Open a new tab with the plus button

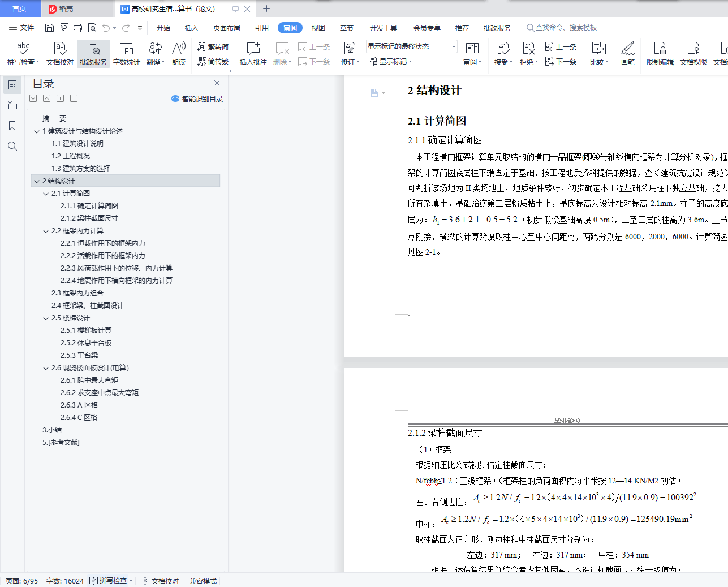[x=266, y=8]
